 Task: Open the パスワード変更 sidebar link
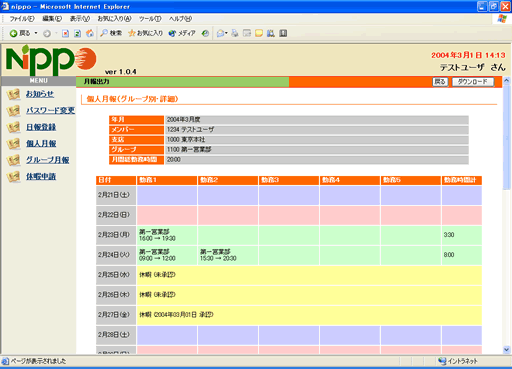pyautogui.click(x=51, y=110)
